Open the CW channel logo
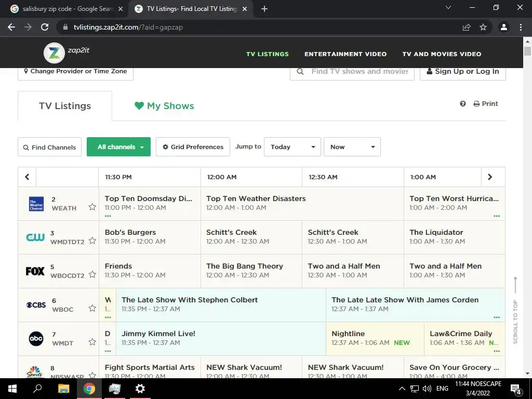This screenshot has width=532, height=399. tap(35, 237)
